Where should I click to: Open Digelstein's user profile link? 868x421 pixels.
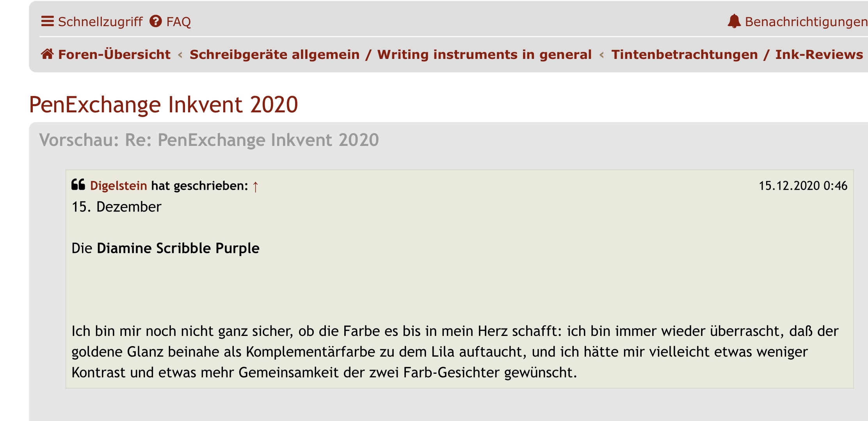click(x=119, y=186)
